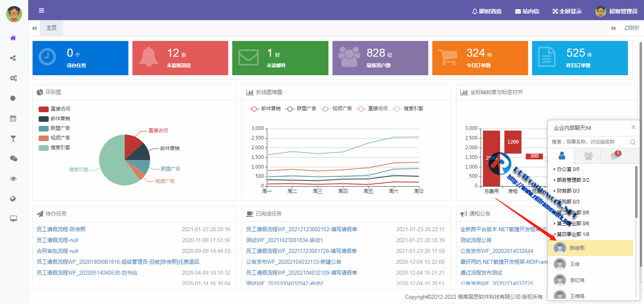Open 通过流程发布测试 notice
The width and height of the screenshot is (644, 304).
click(x=481, y=273)
